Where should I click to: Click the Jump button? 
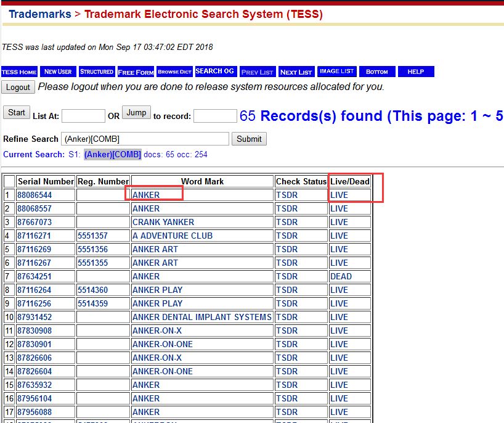pos(136,112)
